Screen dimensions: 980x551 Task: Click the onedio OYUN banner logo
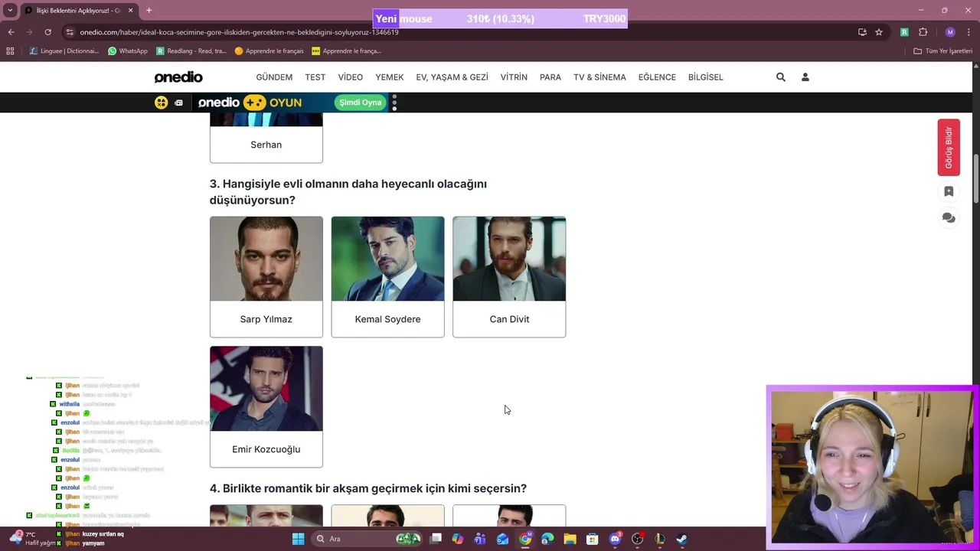pyautogui.click(x=249, y=103)
